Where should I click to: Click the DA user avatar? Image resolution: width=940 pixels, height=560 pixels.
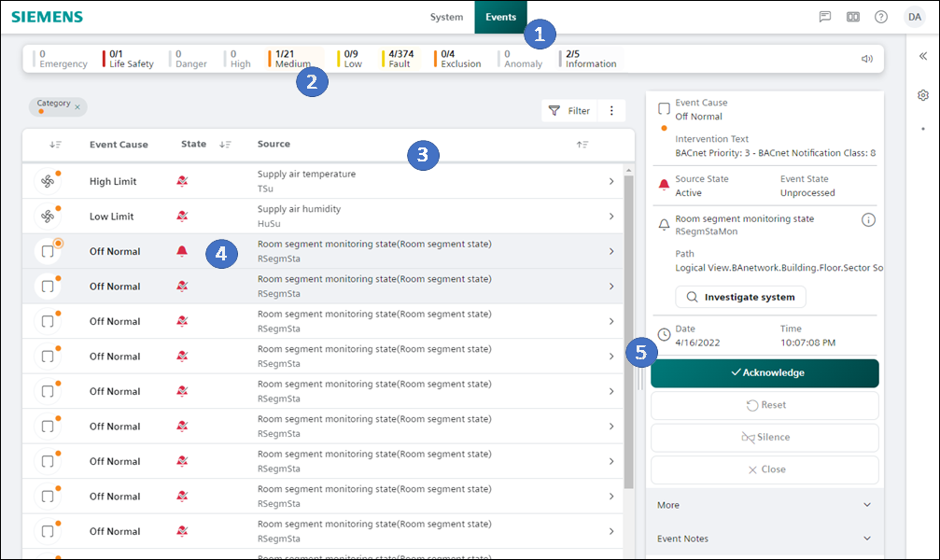pos(914,17)
